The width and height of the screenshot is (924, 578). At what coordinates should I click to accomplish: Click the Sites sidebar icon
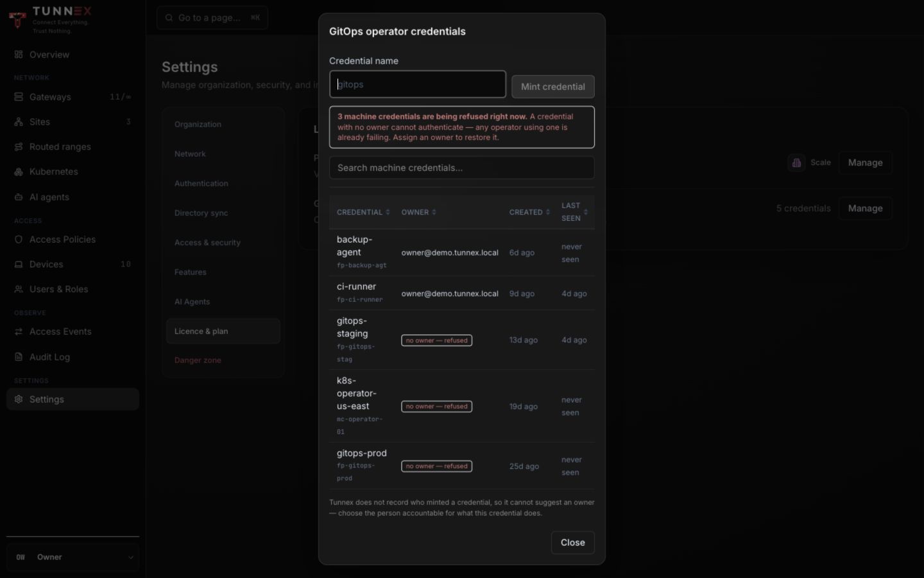(x=19, y=122)
